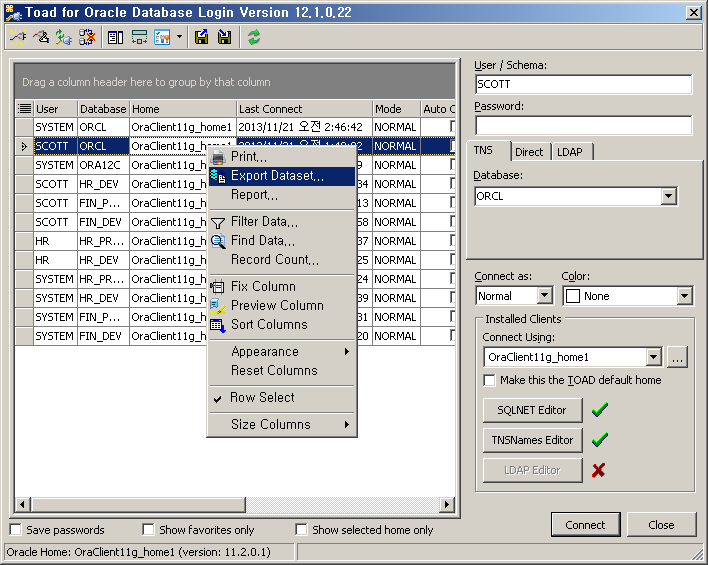Open the Connect as dropdown
Image resolution: width=708 pixels, height=565 pixels.
[544, 296]
